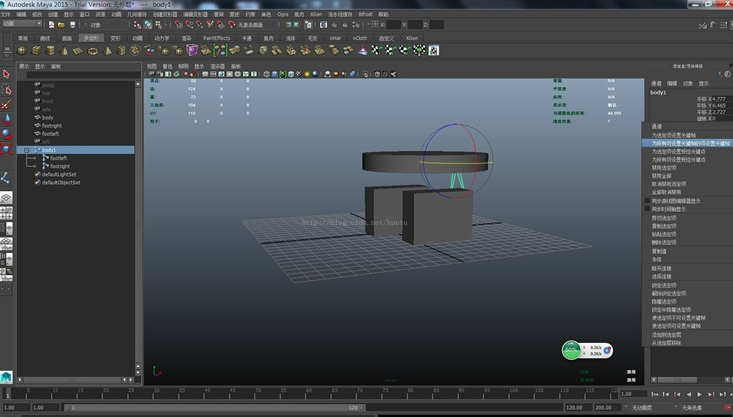The width and height of the screenshot is (733, 417).
Task: Open camera attributes from viewport toolbar
Action: [x=158, y=74]
